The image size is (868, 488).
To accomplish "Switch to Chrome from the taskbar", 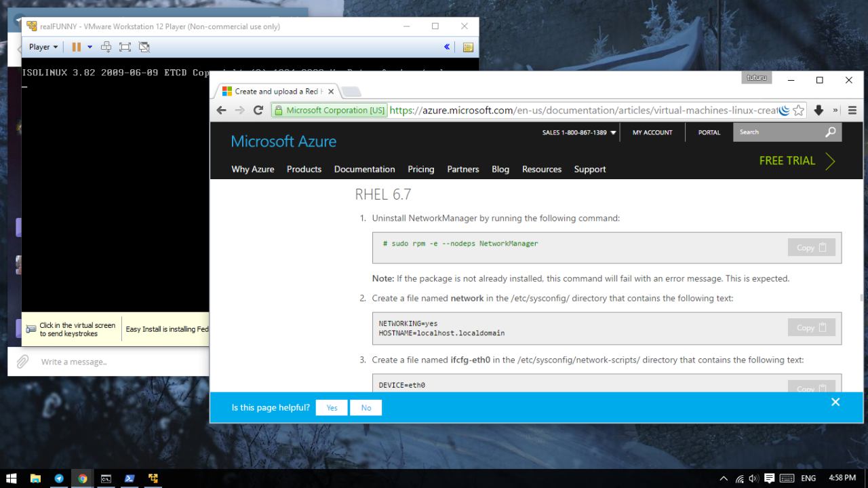I will coord(83,478).
